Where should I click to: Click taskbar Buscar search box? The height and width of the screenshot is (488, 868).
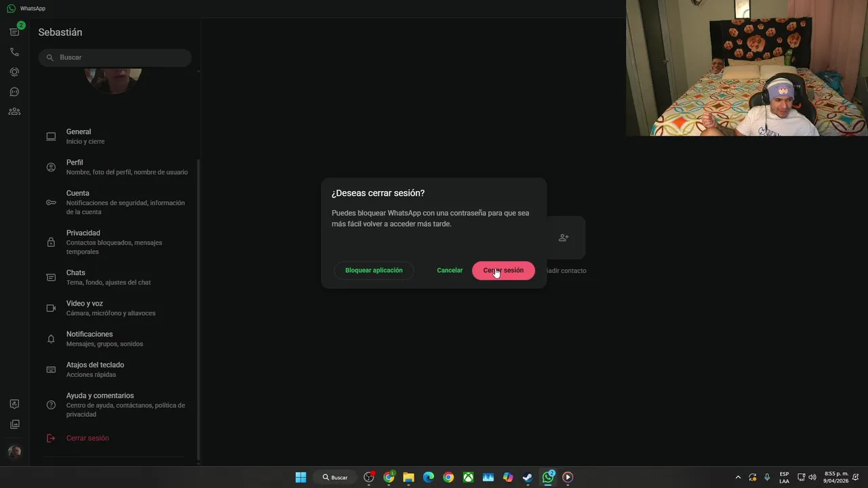coord(335,477)
